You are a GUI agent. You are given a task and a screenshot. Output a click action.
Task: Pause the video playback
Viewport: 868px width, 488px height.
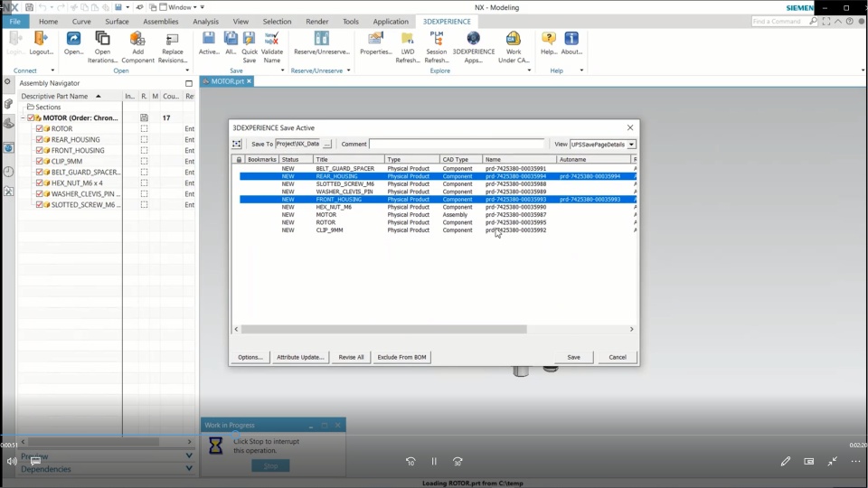(x=434, y=461)
